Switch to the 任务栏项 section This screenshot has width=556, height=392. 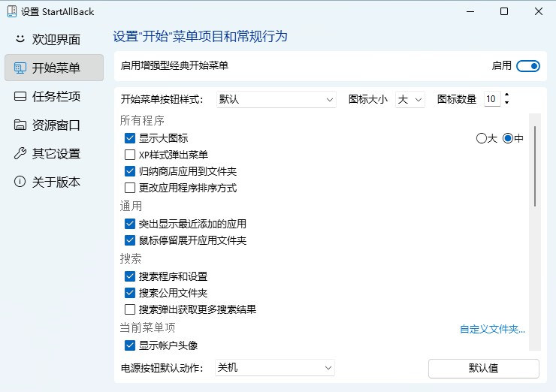[x=55, y=96]
